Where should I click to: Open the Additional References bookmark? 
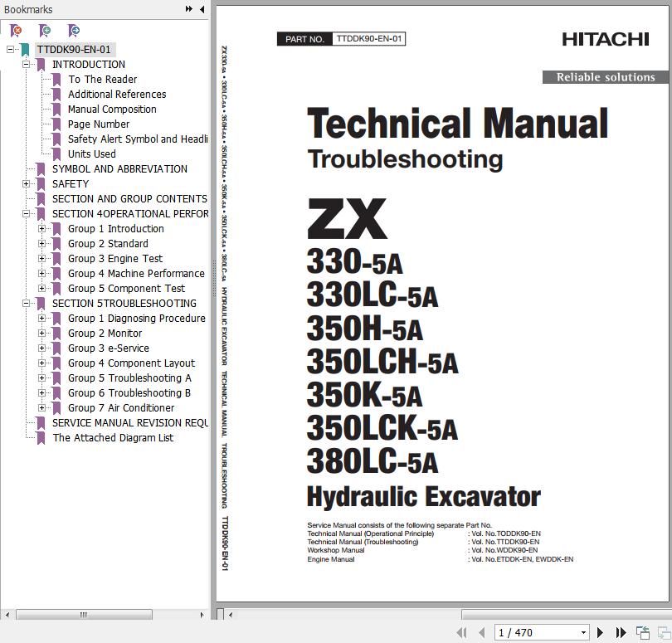[x=117, y=95]
